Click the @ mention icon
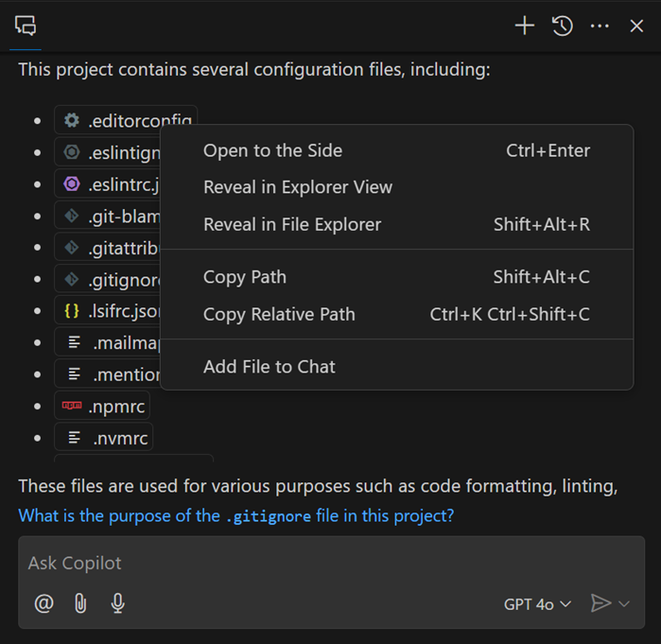 43,603
